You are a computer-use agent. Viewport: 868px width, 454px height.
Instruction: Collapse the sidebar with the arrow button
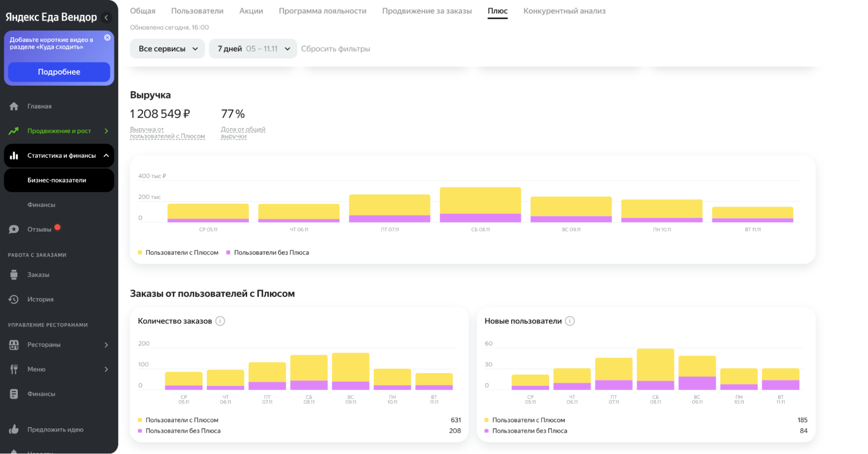tap(106, 17)
